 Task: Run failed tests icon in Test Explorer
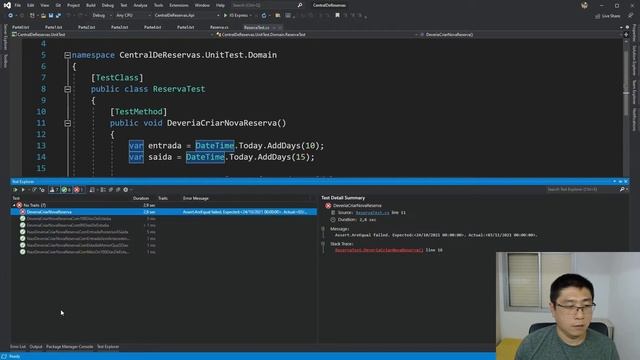pyautogui.click(x=42, y=190)
